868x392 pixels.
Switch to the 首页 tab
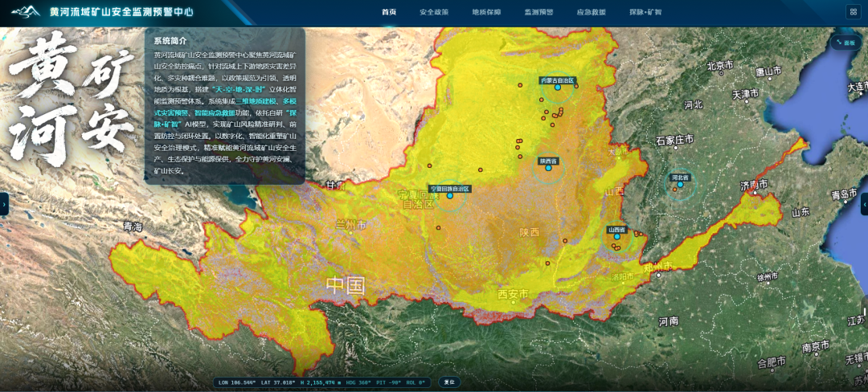pyautogui.click(x=389, y=11)
